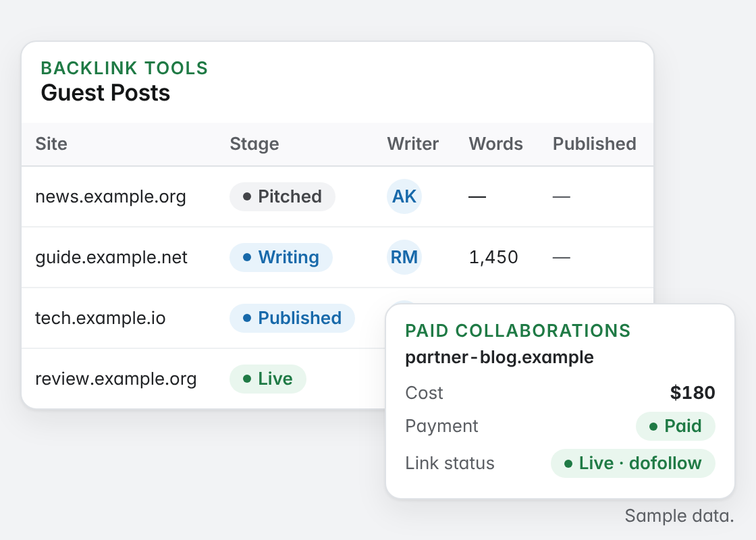This screenshot has width=756, height=540.
Task: Click the Live stage badge
Action: pyautogui.click(x=267, y=379)
